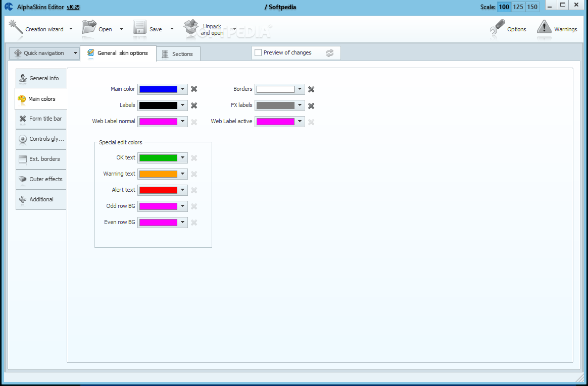Click the Open folder icon
This screenshot has width=588, height=386.
pyautogui.click(x=89, y=28)
